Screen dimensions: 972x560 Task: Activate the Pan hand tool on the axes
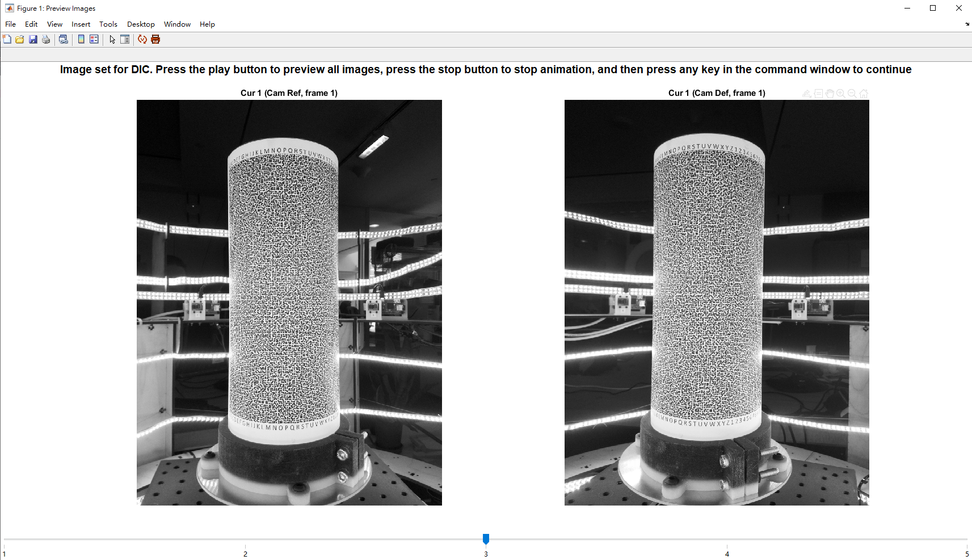[830, 94]
